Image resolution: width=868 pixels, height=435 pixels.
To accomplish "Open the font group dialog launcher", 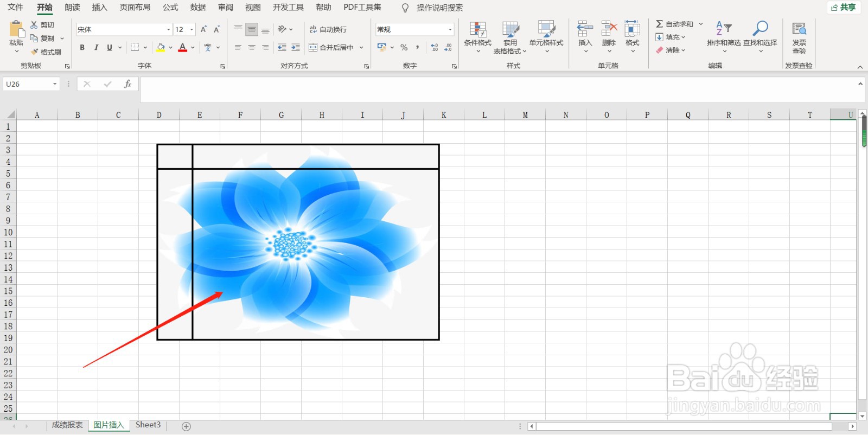I will [x=222, y=66].
